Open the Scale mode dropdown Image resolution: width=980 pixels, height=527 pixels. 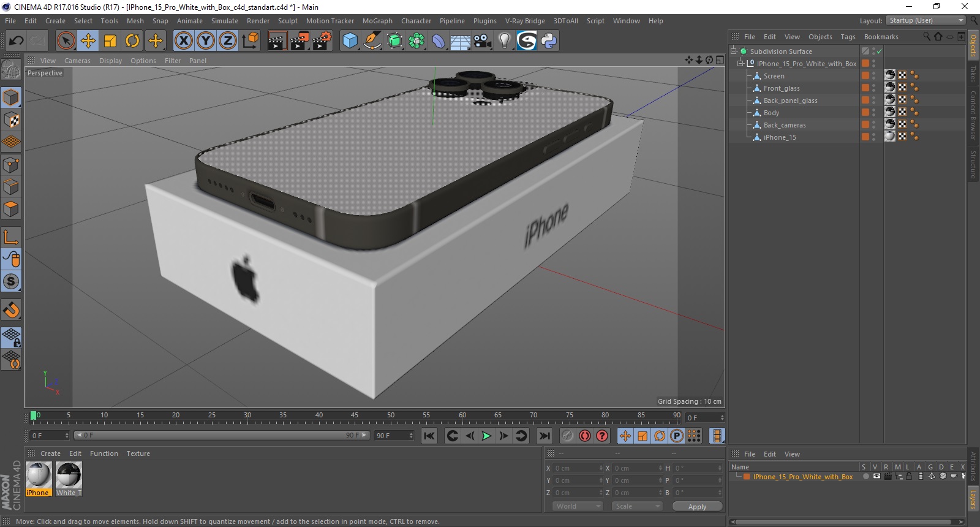[637, 506]
